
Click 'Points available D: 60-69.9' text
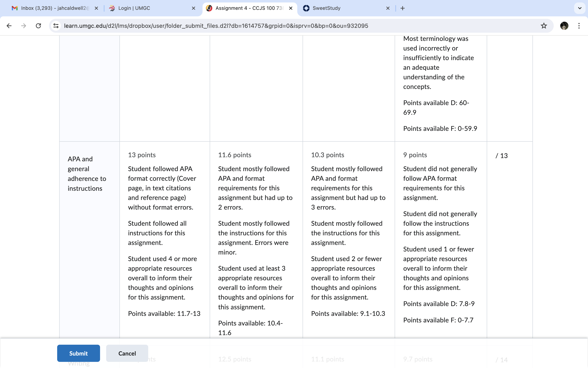436,108
